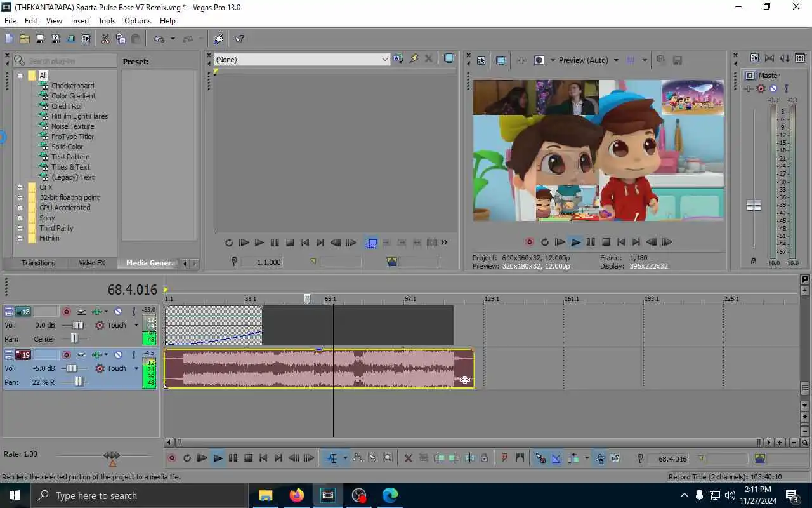Click the Master volume fader

coord(754,205)
